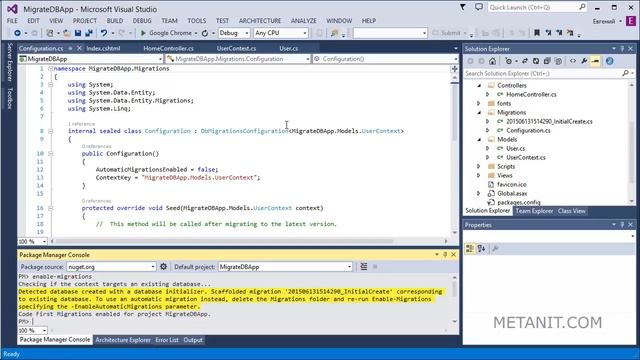Click the Home icon in Solution Explorer
The height and width of the screenshot is (360, 640).
[493, 61]
